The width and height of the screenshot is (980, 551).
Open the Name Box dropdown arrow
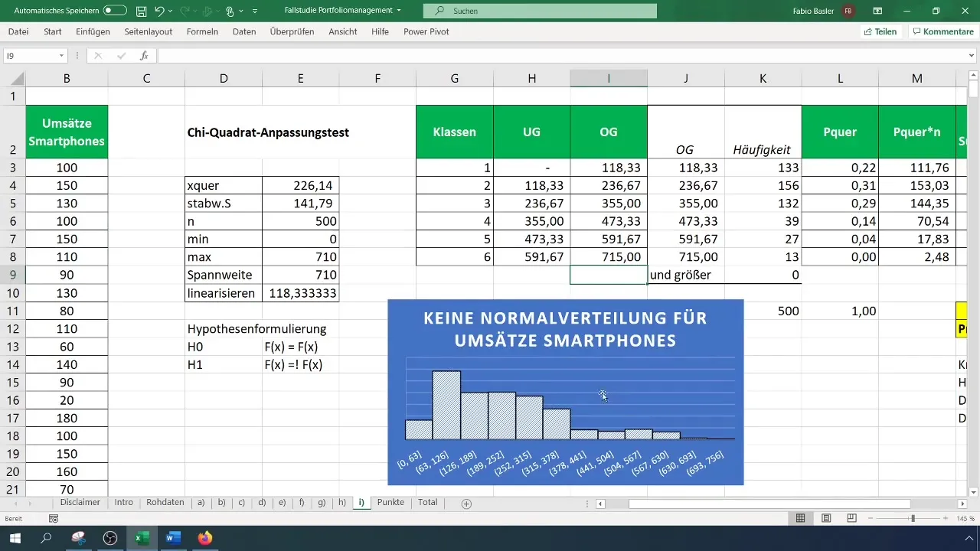[61, 56]
